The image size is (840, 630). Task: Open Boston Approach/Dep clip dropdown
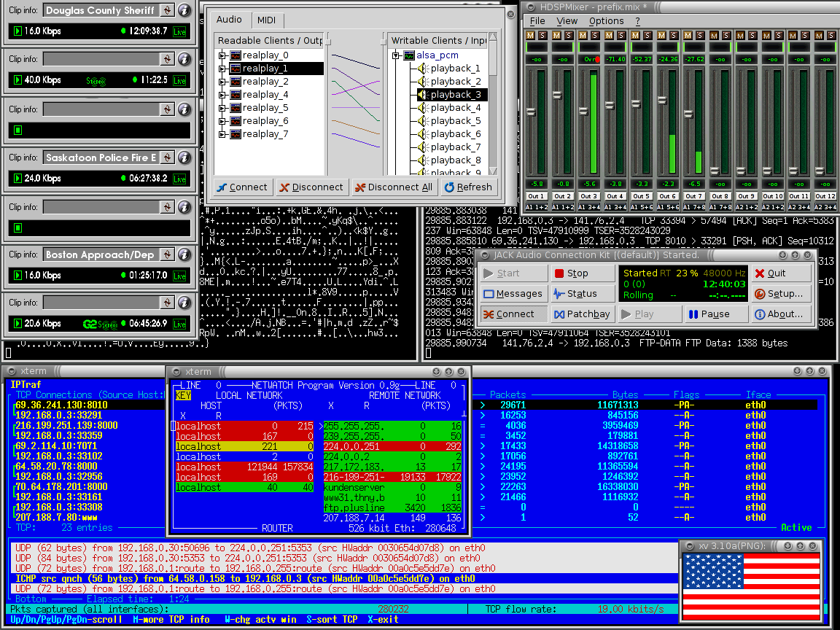pos(167,254)
